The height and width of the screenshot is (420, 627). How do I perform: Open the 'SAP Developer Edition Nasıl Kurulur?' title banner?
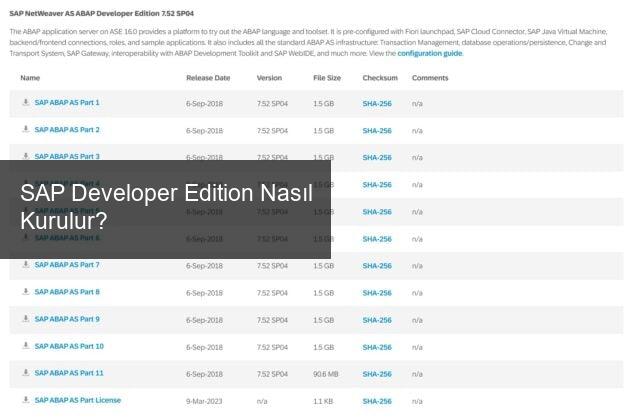pyautogui.click(x=165, y=208)
